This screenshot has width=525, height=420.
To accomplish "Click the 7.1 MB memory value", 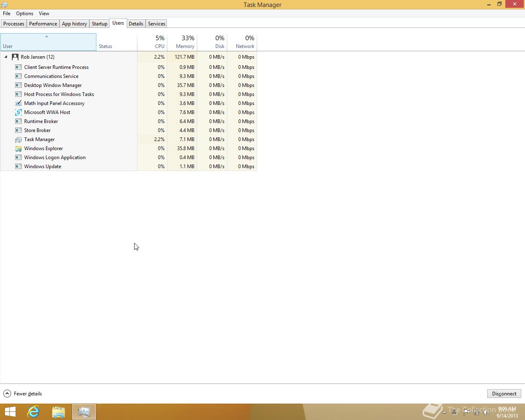I will point(187,139).
